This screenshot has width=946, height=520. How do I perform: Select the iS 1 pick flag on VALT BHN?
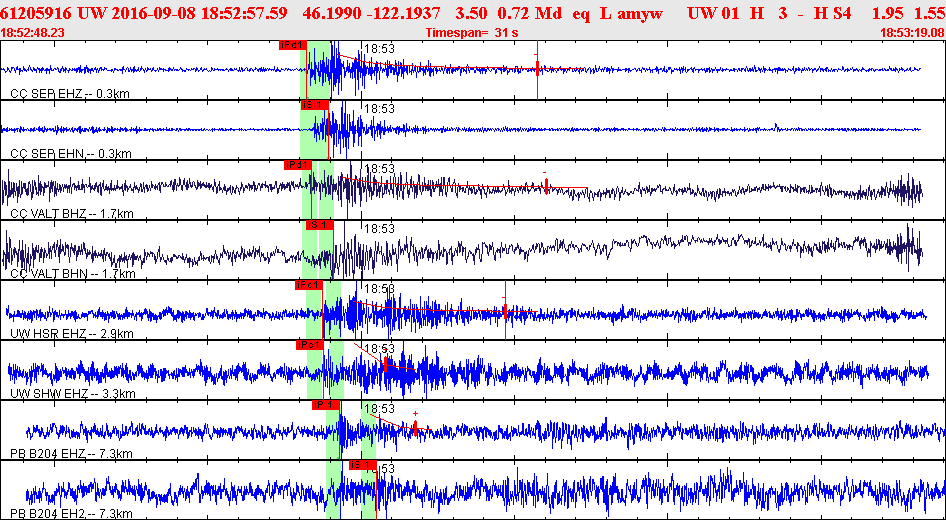pos(319,225)
